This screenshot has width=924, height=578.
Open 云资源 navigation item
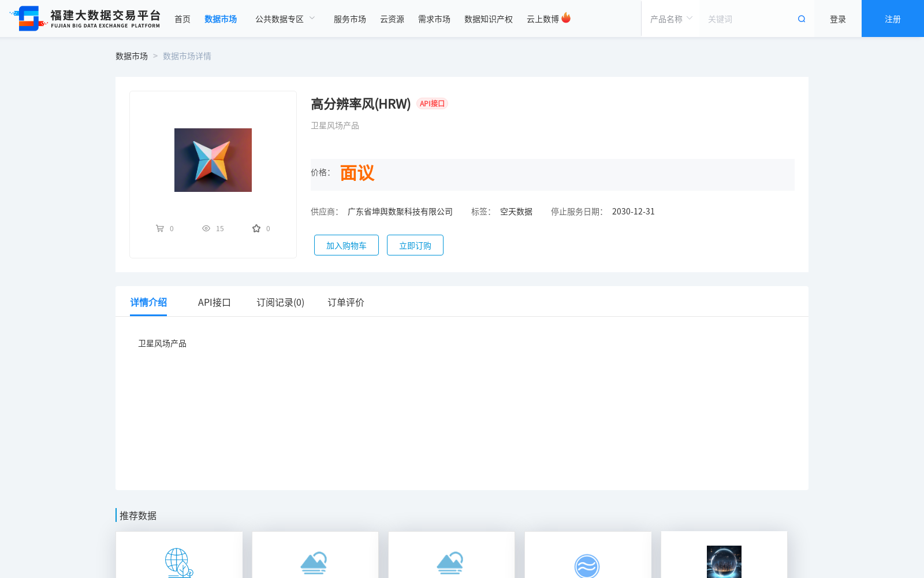point(392,19)
